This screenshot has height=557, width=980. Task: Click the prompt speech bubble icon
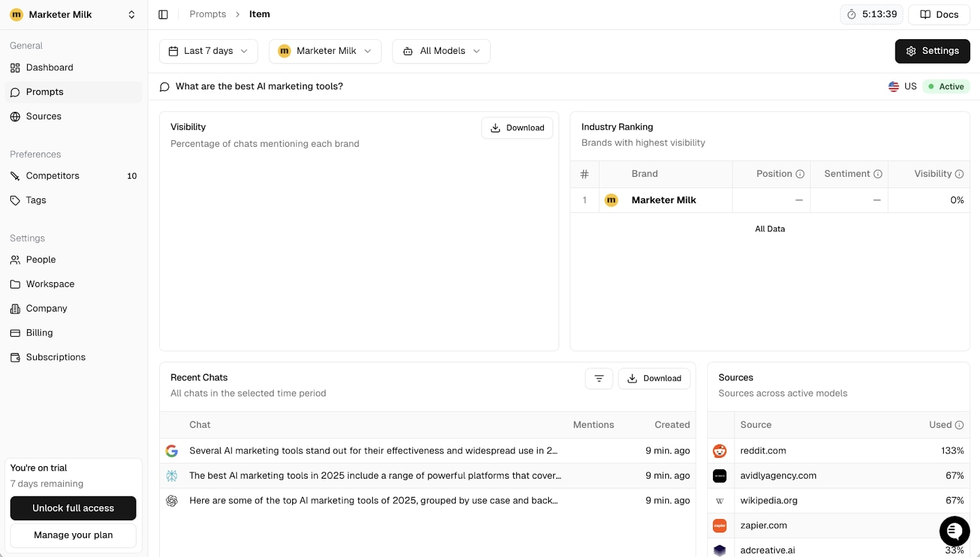[164, 87]
